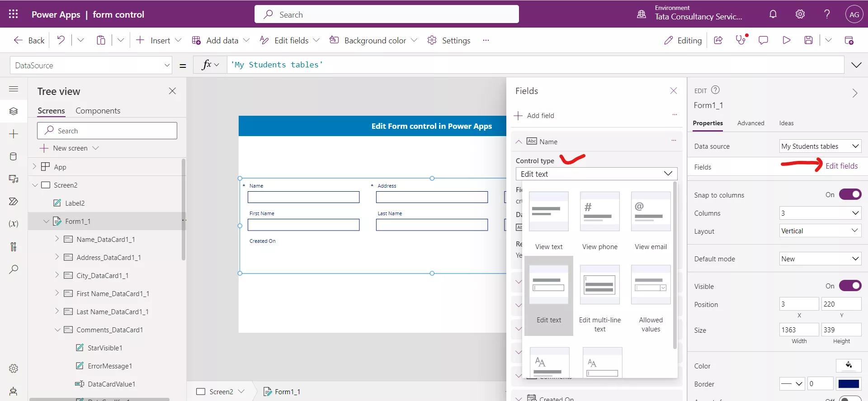Toggle the Snap to columns switch
This screenshot has width=868, height=401.
point(850,194)
